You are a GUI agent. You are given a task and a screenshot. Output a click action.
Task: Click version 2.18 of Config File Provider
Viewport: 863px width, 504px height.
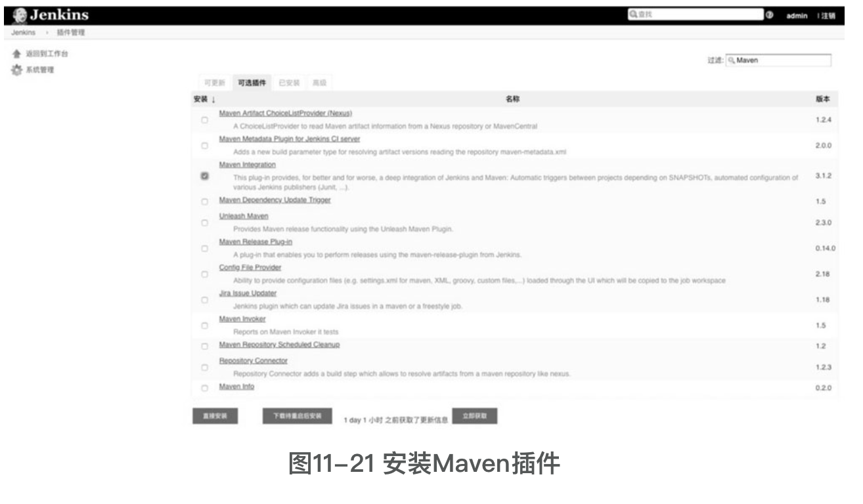click(x=822, y=274)
